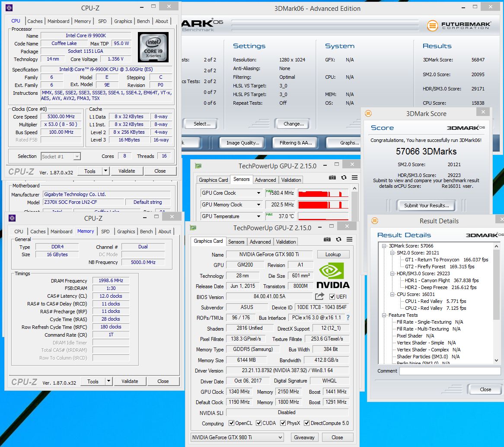Click the Lookup button in GPU-Z
Viewport: 504px width, 447px height.
(333, 254)
